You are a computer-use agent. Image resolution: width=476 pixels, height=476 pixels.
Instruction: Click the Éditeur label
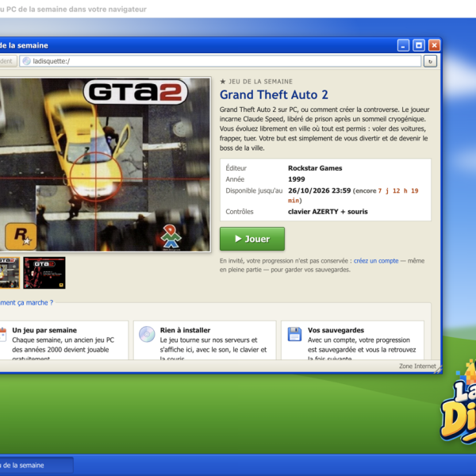[236, 168]
